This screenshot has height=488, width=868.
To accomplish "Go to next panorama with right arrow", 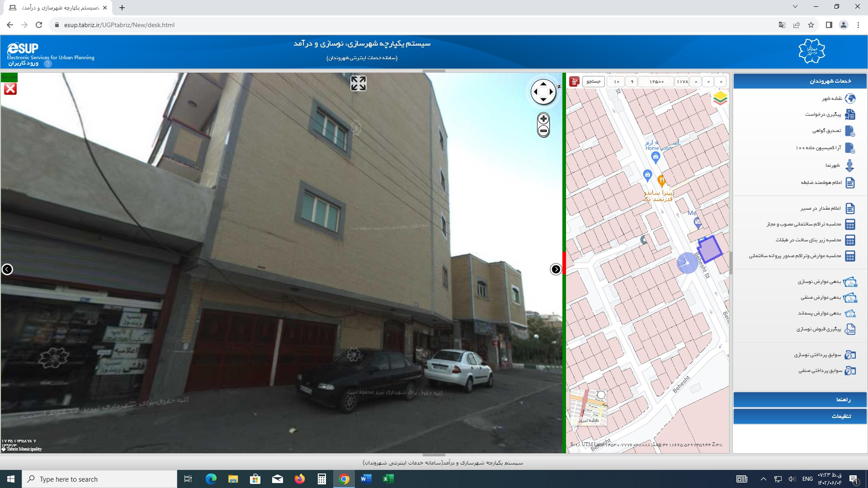I will click(x=556, y=269).
